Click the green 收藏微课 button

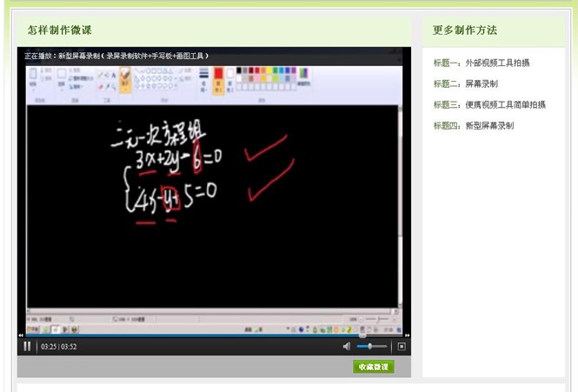[374, 367]
